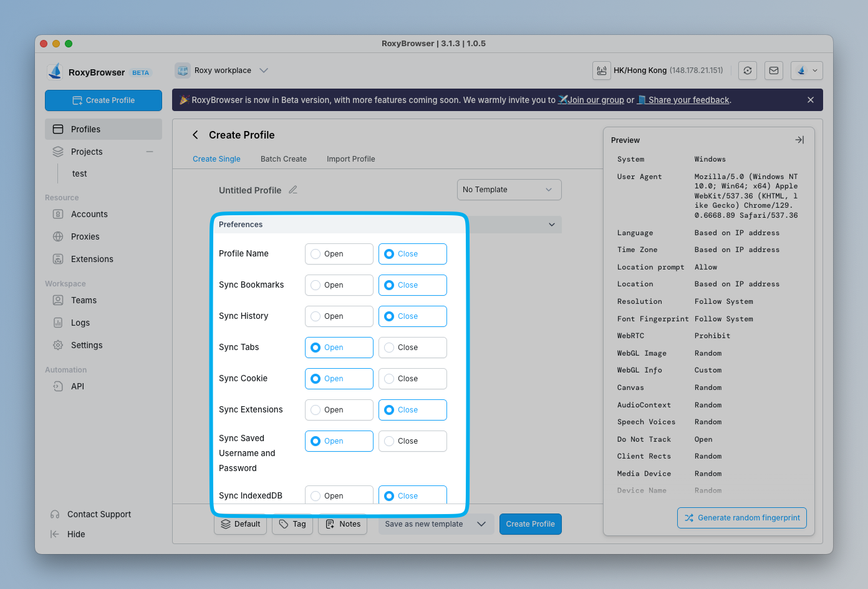This screenshot has height=589, width=868.
Task: Click the Settings gear icon
Action: click(x=58, y=345)
